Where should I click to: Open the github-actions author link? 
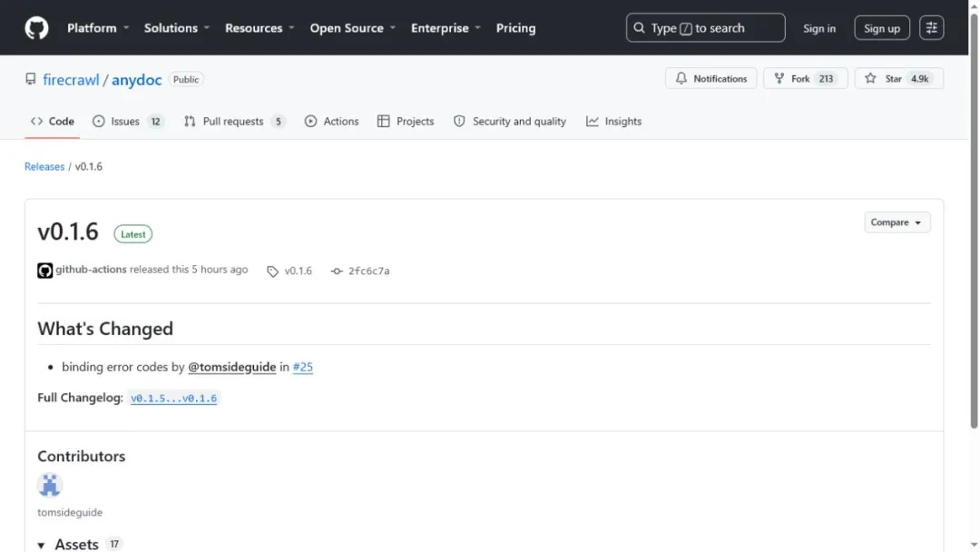pyautogui.click(x=91, y=270)
